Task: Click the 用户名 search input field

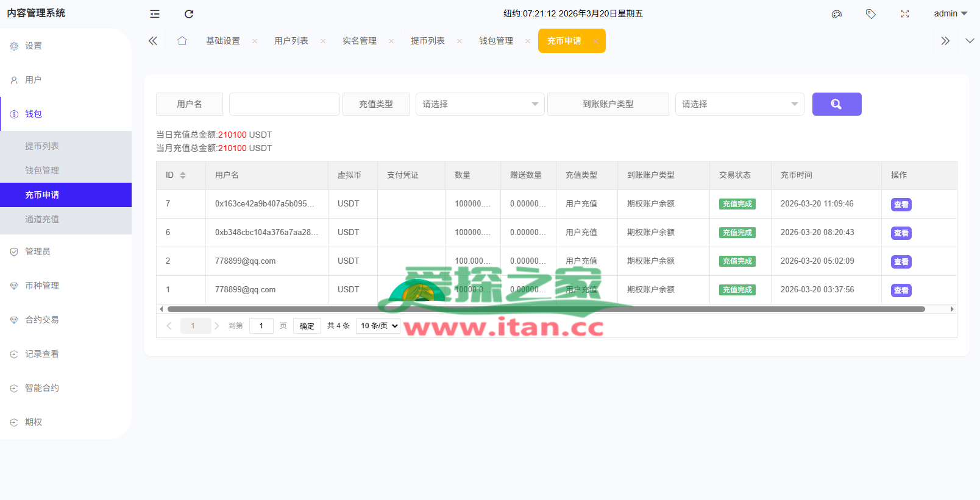Action: (x=284, y=104)
